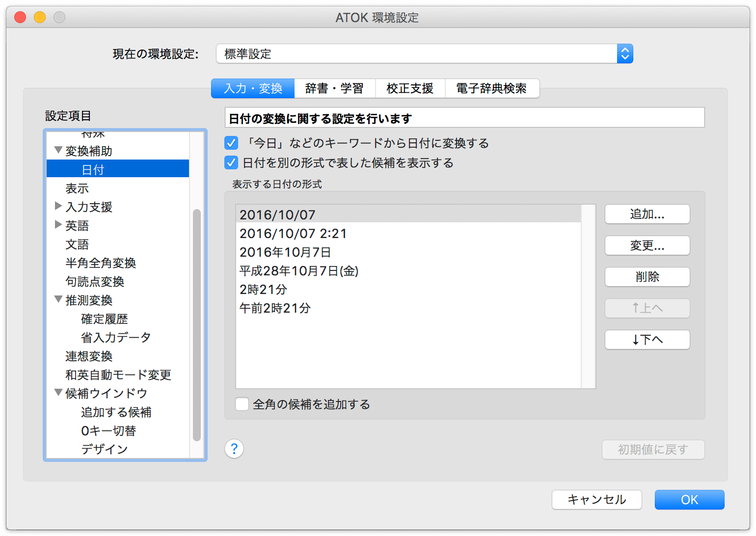Click the ↓下へ move down button

pos(647,340)
